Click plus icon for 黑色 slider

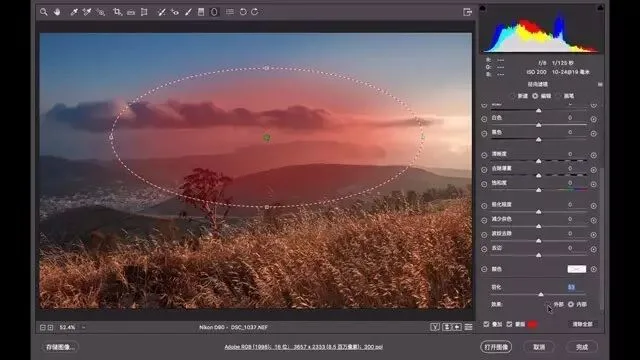tap(594, 133)
